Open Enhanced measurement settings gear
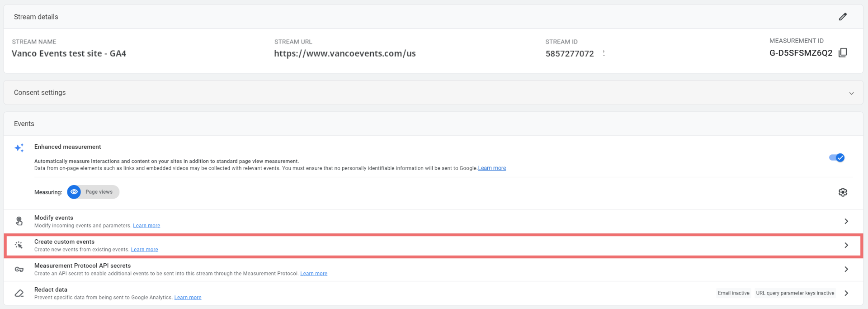This screenshot has width=868, height=309. tap(843, 192)
